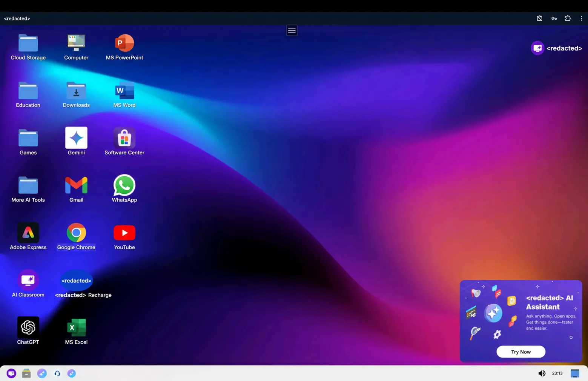Open Google Chrome
The image size is (588, 381).
[76, 237]
